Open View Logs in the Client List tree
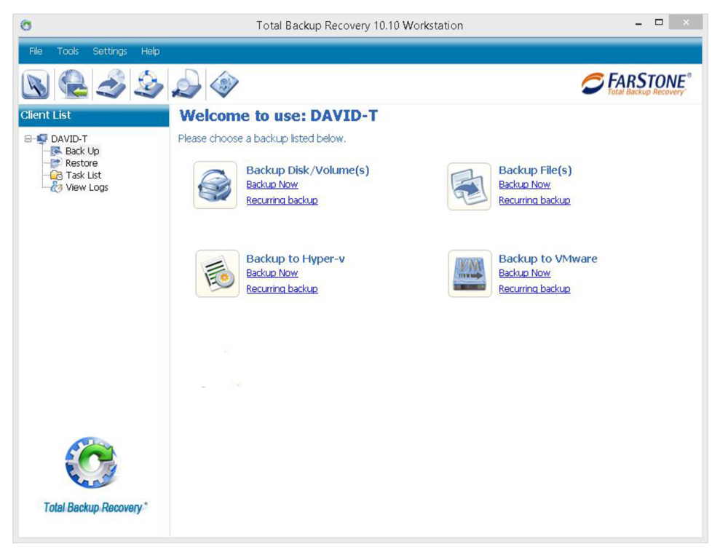The width and height of the screenshot is (728, 560). [87, 187]
